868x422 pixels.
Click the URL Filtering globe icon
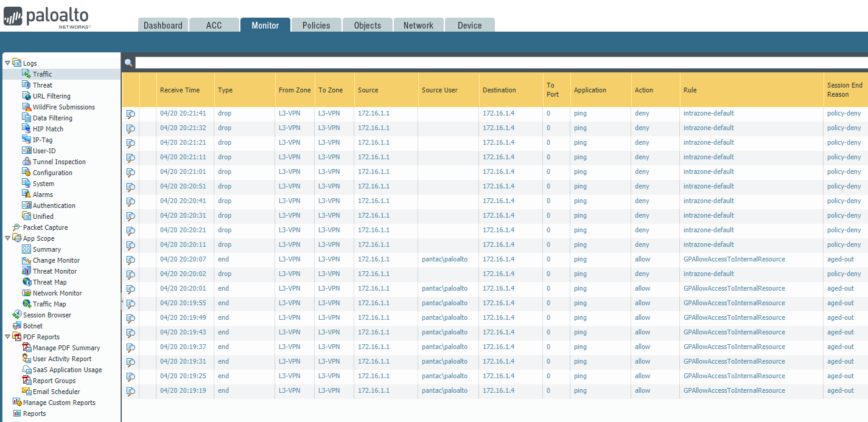[26, 96]
